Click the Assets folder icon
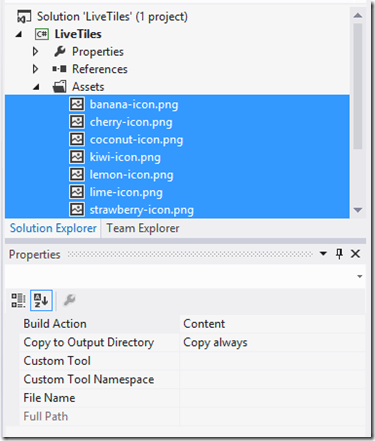 (x=60, y=87)
